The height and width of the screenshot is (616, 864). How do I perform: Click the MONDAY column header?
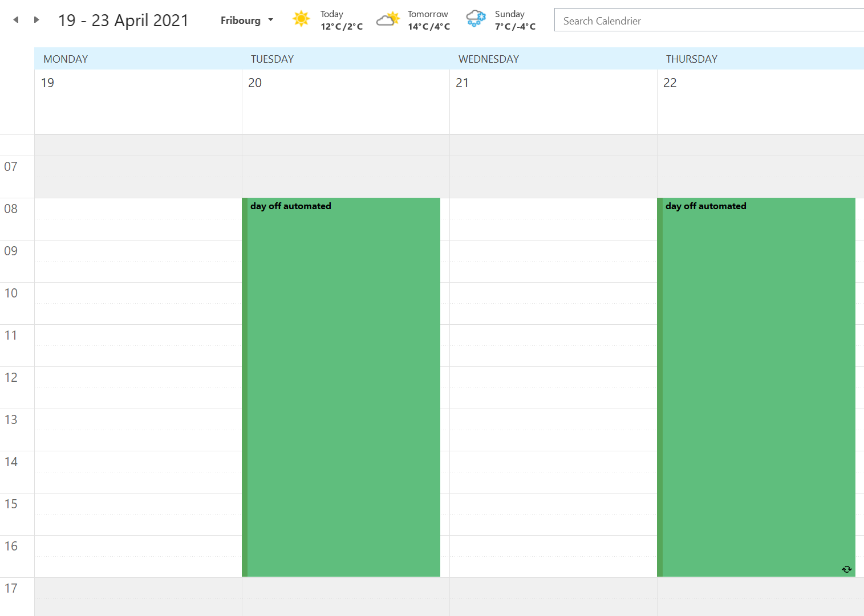pos(66,59)
